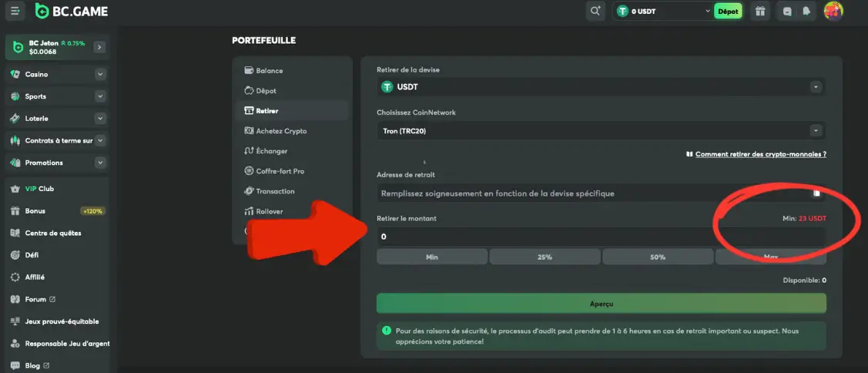Toggle the hamburger menu icon
The height and width of the screenshot is (373, 868).
click(15, 11)
